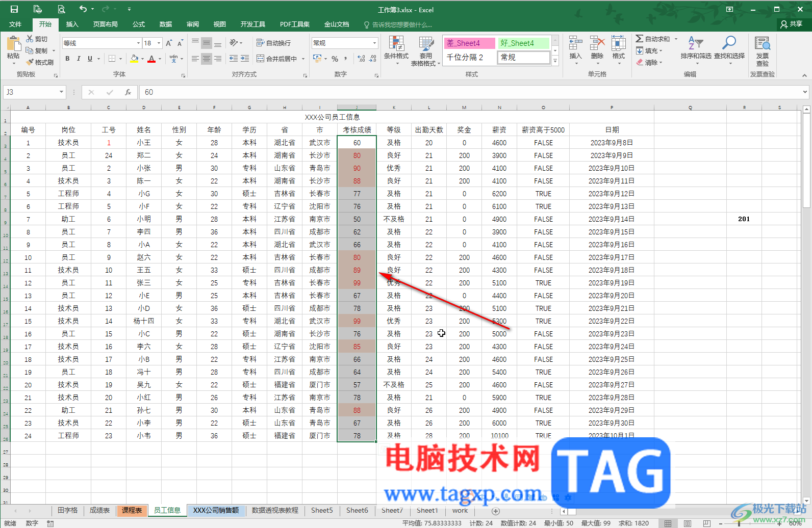Undo the last action
The height and width of the screenshot is (528, 812).
(83, 9)
